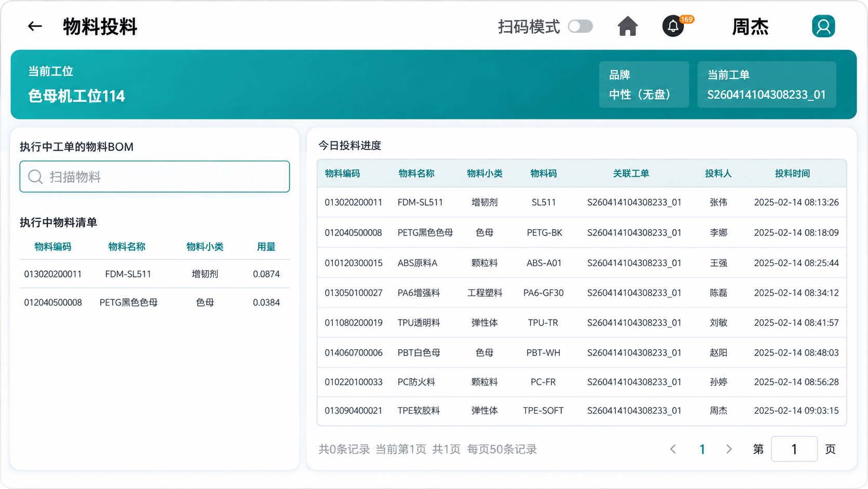This screenshot has height=489, width=868.
Task: Click PBT白色母 material name
Action: [x=419, y=353]
